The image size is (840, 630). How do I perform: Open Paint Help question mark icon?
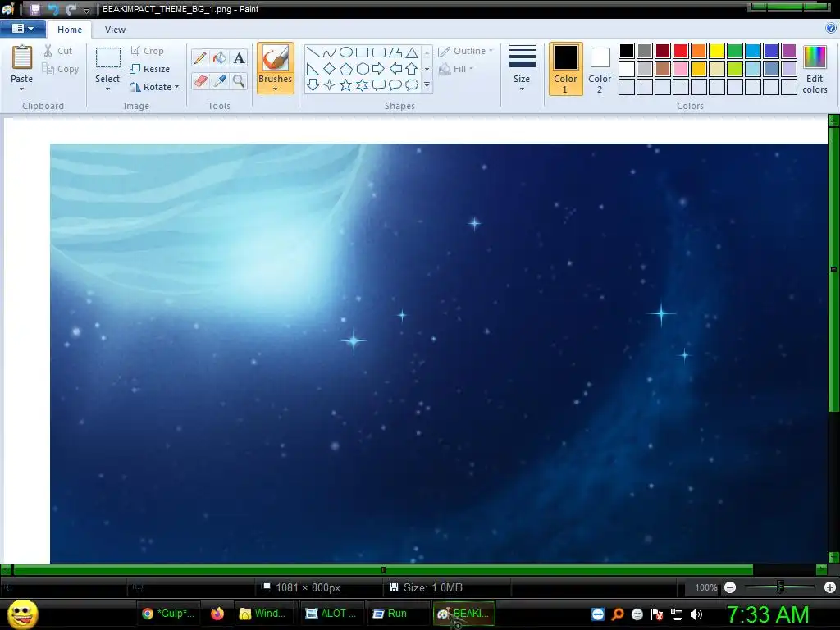pyautogui.click(x=831, y=29)
